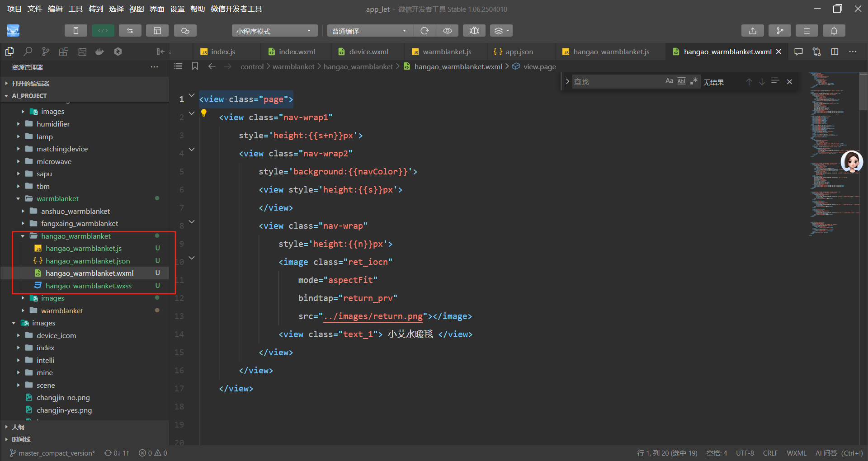Open version management branch icon

(779, 31)
